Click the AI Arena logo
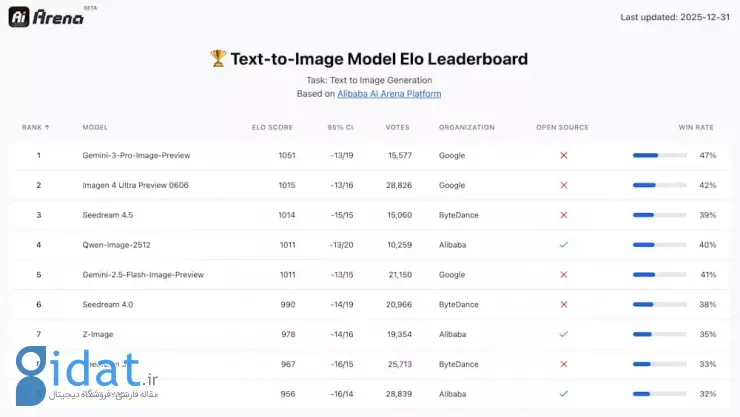740x417 pixels. pos(46,17)
